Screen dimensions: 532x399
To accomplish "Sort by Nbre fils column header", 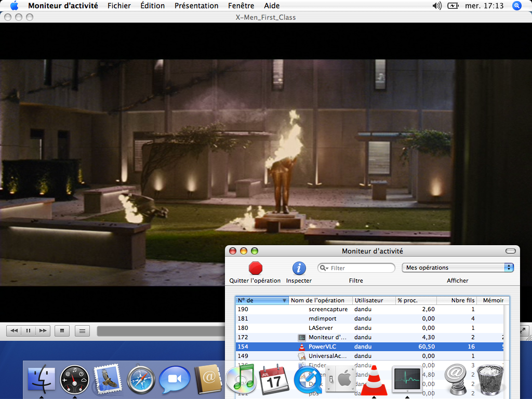I will (457, 300).
